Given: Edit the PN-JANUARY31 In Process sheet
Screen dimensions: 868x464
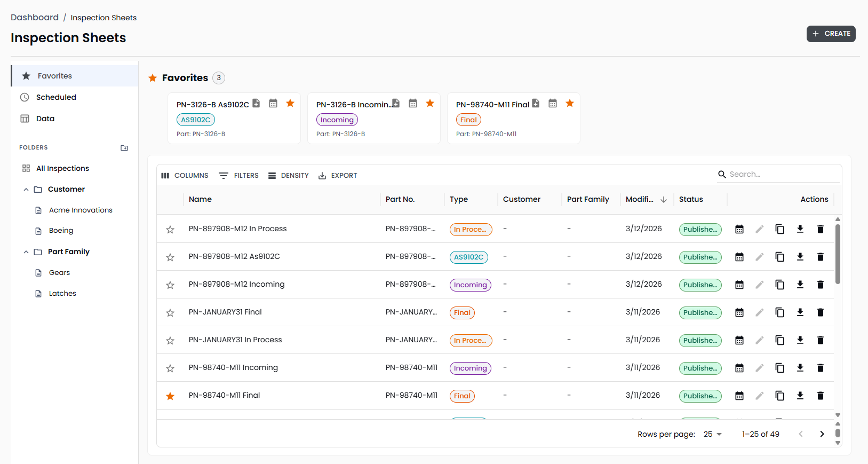Looking at the screenshot, I should (x=759, y=340).
